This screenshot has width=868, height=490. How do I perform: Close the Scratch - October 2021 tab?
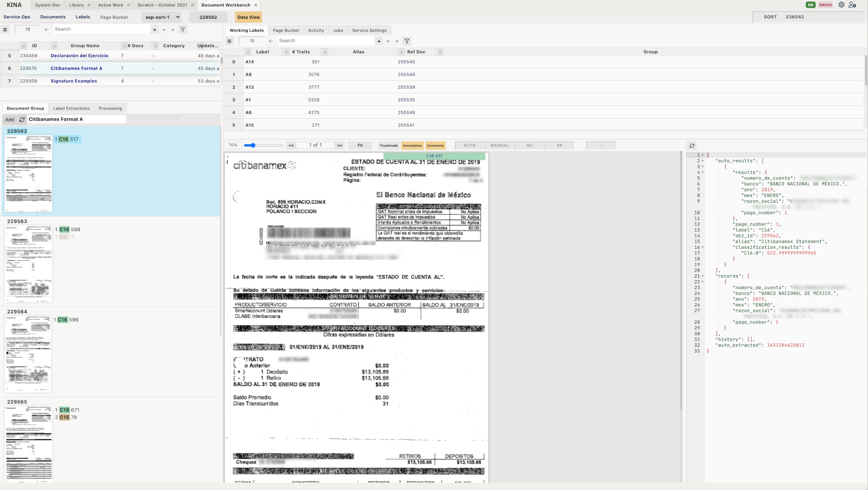[x=192, y=5]
